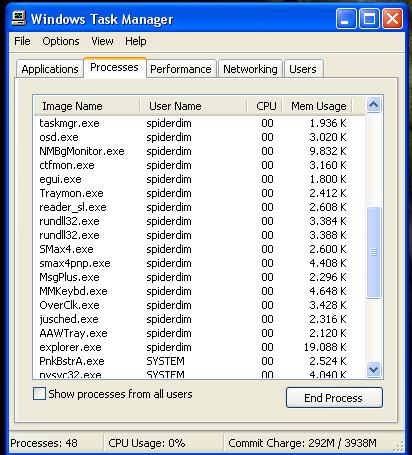
Task: Open the Options menu
Action: point(61,41)
